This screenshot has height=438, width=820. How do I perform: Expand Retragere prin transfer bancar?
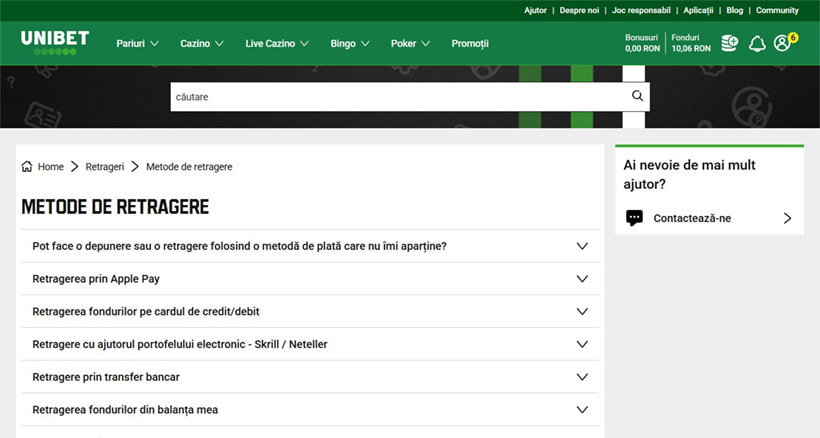tap(310, 377)
